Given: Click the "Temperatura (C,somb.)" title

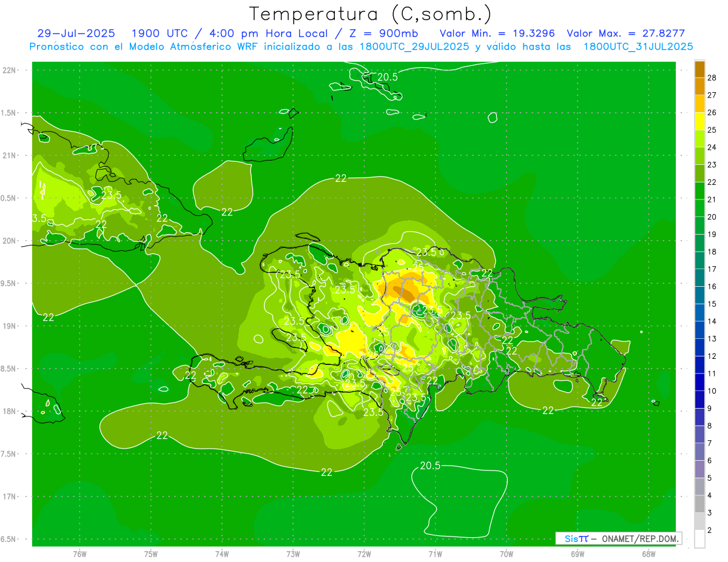Looking at the screenshot, I should point(370,14).
